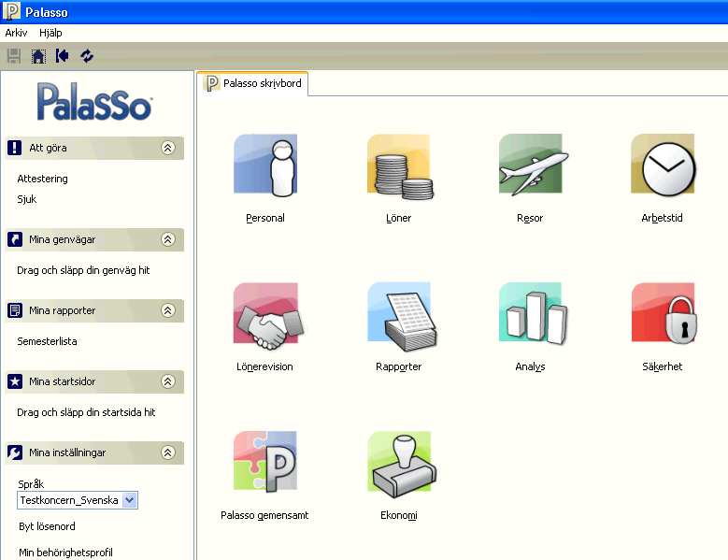The image size is (728, 560).
Task: Click the Resor label text
Action: coord(530,218)
